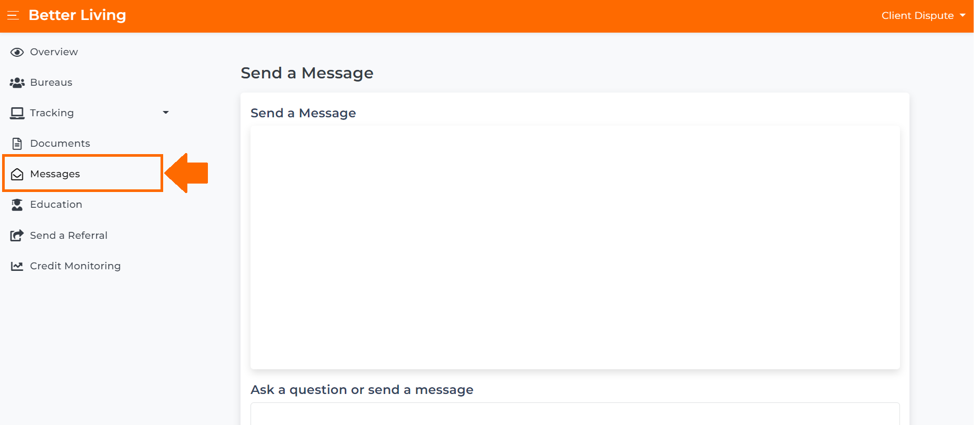Go to the Overview page
Screen dimensions: 980x425
click(x=54, y=52)
